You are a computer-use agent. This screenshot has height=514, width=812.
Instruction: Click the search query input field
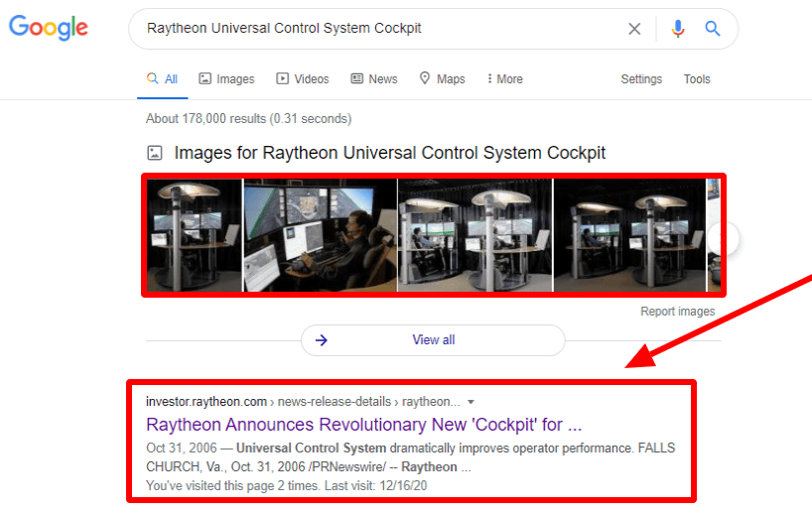(377, 29)
